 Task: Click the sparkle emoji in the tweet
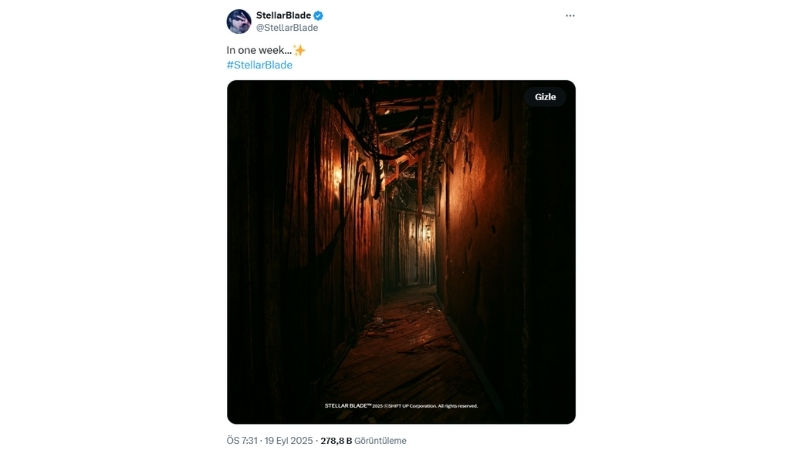299,50
